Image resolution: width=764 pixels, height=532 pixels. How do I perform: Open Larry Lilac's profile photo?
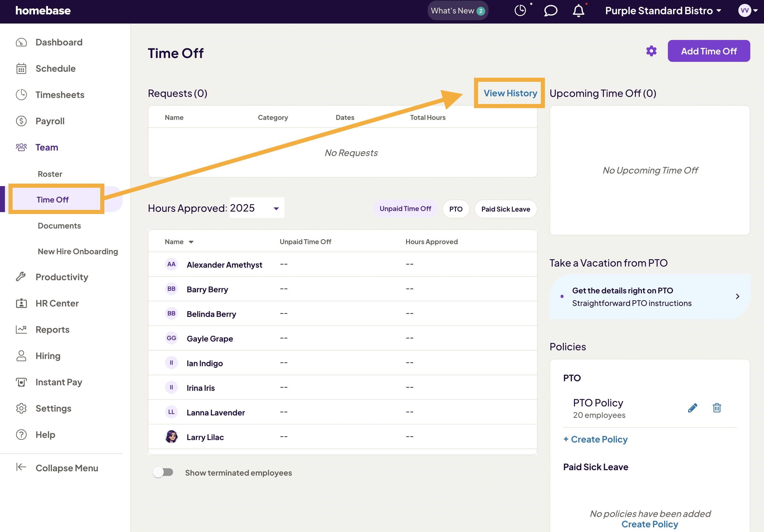coord(171,436)
